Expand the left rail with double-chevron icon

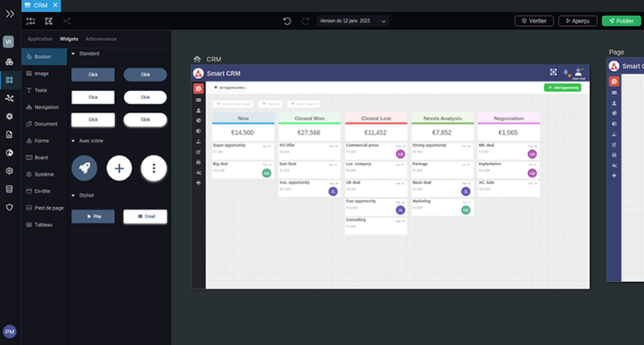tap(10, 14)
